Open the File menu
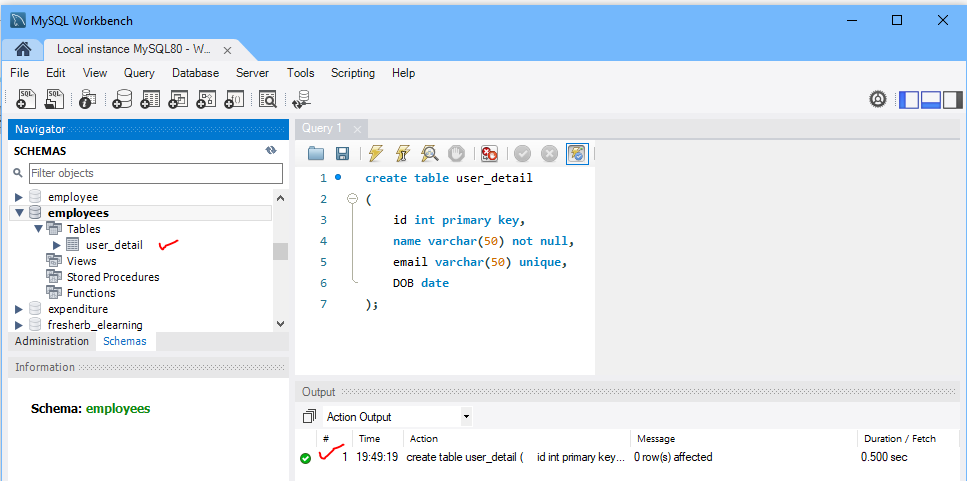967x481 pixels. point(20,73)
